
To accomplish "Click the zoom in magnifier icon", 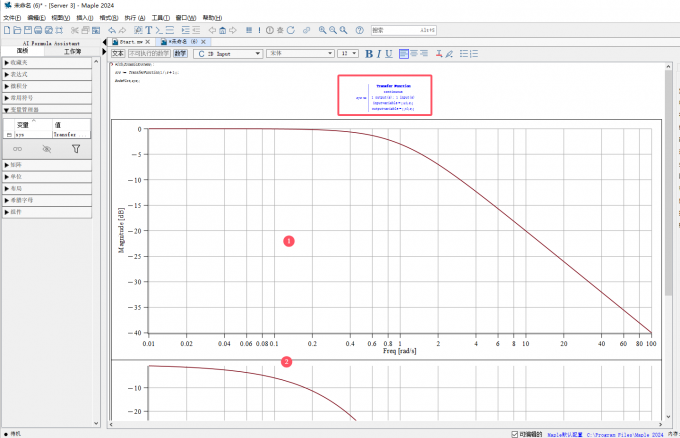I will 323,30.
